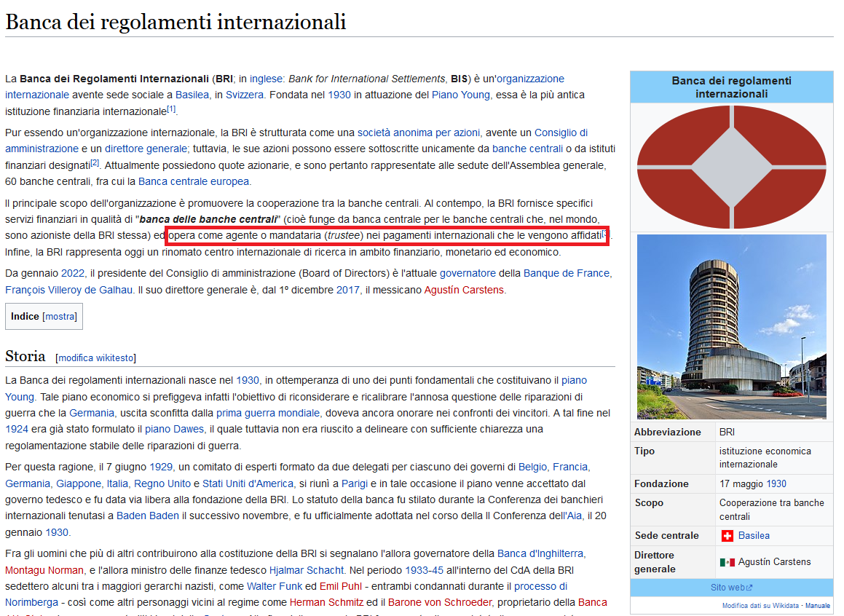Open 'società anonima per azioni' link

[x=418, y=133]
